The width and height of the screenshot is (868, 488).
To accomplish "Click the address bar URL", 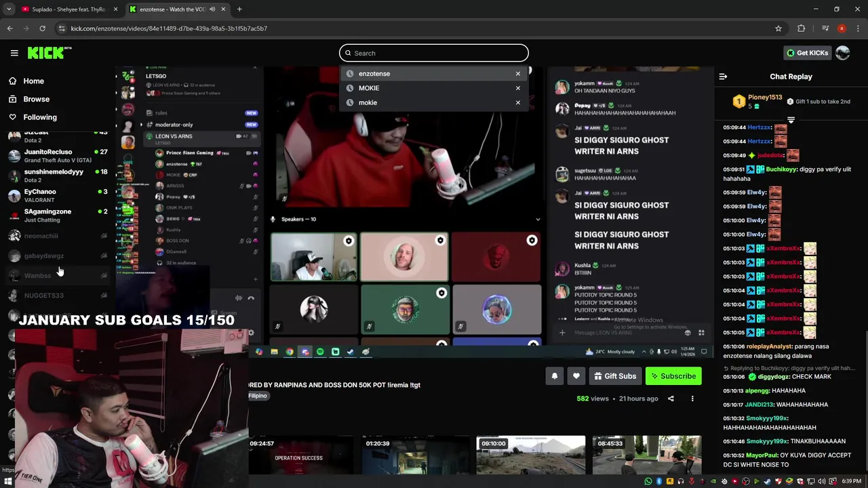I will 169,28.
